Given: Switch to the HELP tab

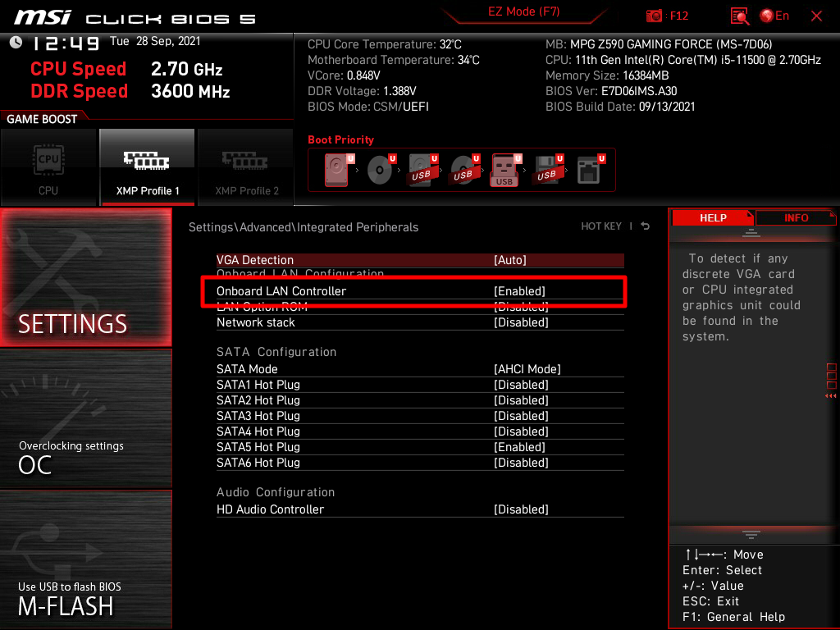Looking at the screenshot, I should pos(712,218).
